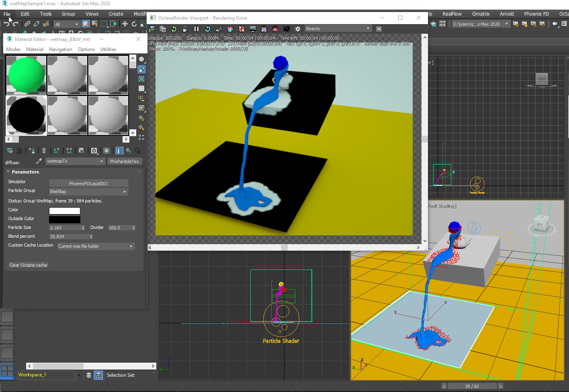Open the Beauty render pass dropdown
Screen dimensions: 569x392
[x=338, y=29]
